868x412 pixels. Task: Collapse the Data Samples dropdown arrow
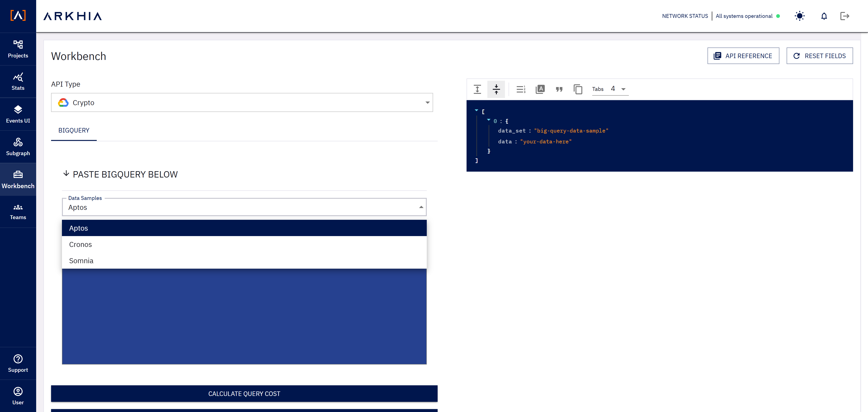tap(421, 207)
